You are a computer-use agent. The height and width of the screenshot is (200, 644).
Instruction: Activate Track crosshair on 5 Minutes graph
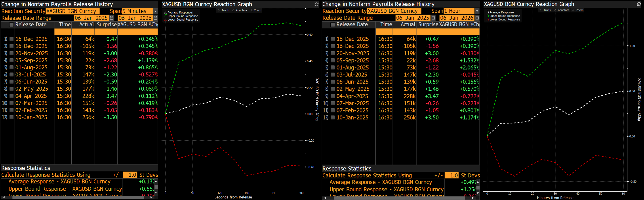(x=219, y=10)
